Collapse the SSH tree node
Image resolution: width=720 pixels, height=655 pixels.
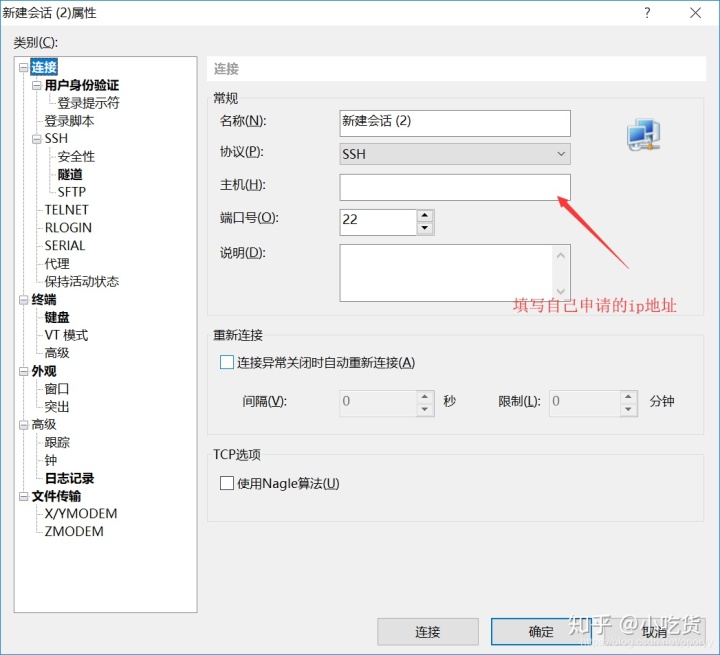pyautogui.click(x=36, y=139)
